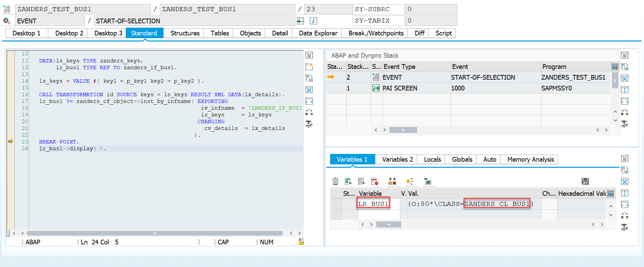
Task: Click horizontal scrollbar thumb in variables table
Action: coord(389,224)
